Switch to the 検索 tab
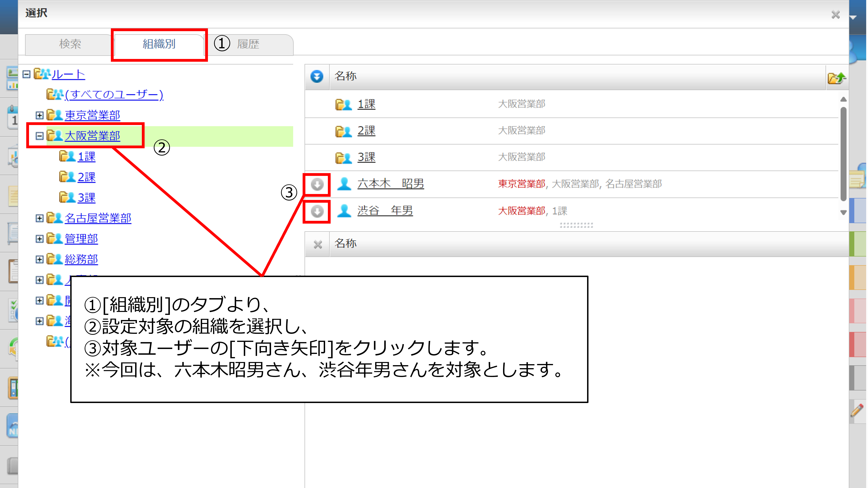This screenshot has width=868, height=488. click(70, 44)
